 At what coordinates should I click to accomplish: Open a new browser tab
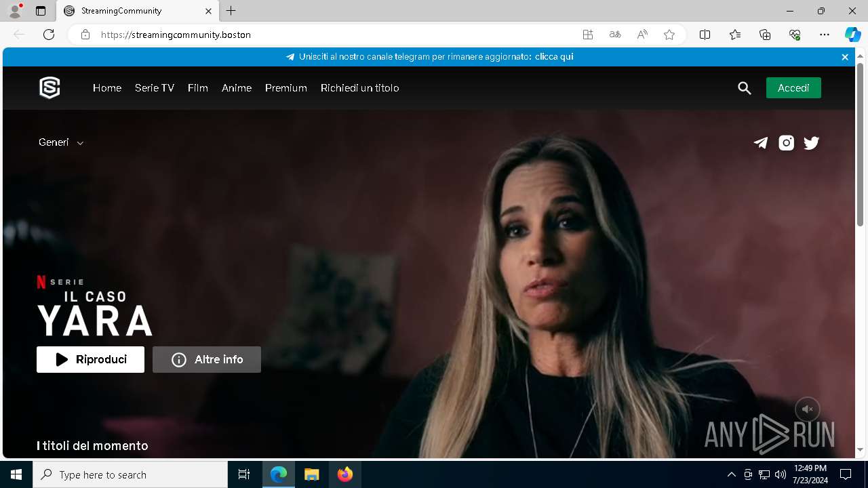(x=231, y=11)
